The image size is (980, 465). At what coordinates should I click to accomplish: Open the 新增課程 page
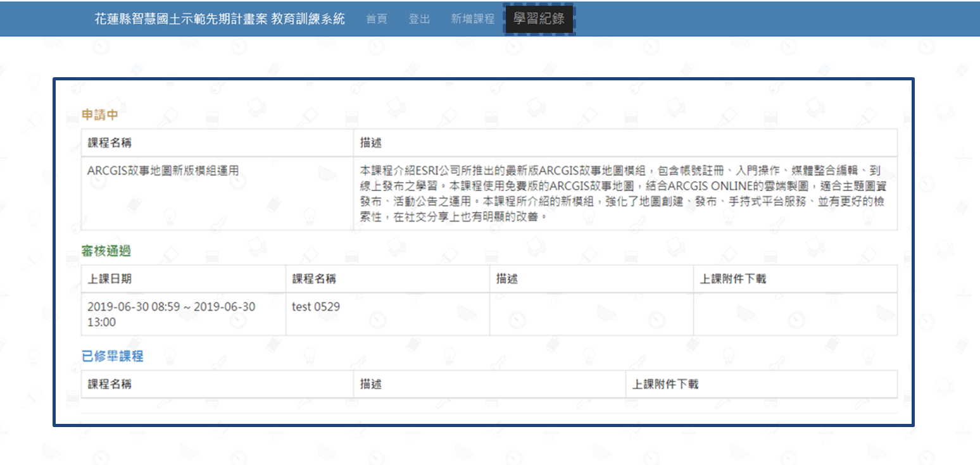(x=472, y=19)
